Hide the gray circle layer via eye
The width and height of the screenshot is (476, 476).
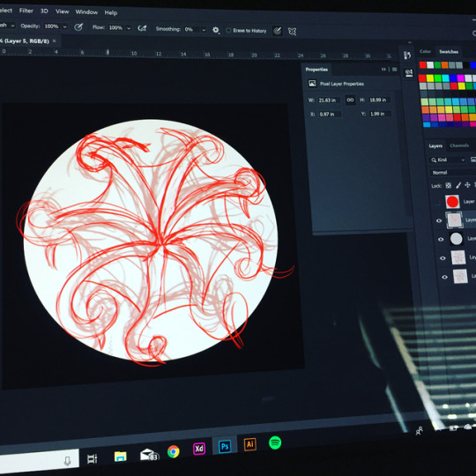(x=441, y=239)
